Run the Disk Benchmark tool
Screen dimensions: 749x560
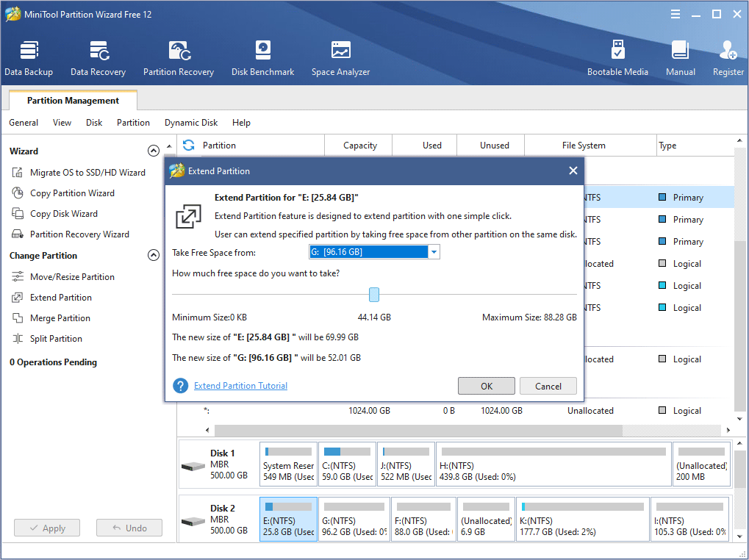click(262, 58)
